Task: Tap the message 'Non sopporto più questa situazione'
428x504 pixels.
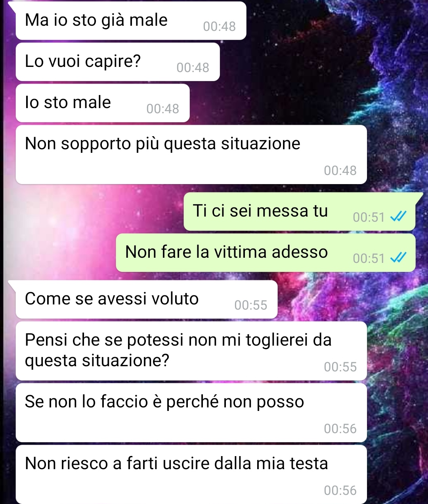Action: [191, 154]
